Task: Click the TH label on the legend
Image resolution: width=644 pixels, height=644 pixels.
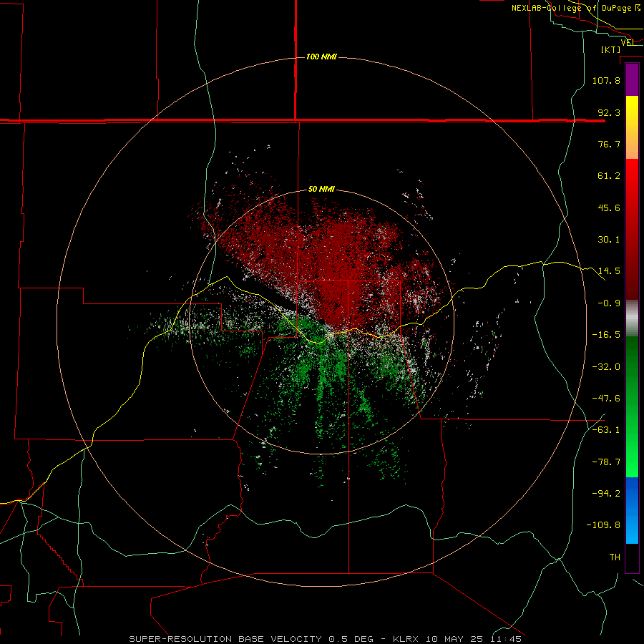Action: [615, 557]
